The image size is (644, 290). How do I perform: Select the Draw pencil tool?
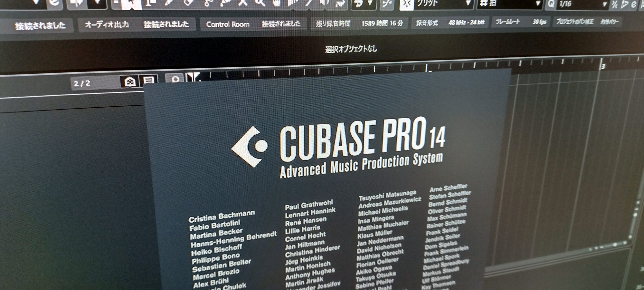point(169,3)
